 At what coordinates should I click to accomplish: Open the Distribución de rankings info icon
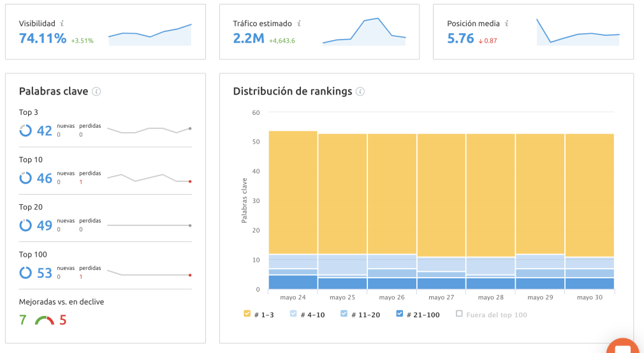point(360,91)
